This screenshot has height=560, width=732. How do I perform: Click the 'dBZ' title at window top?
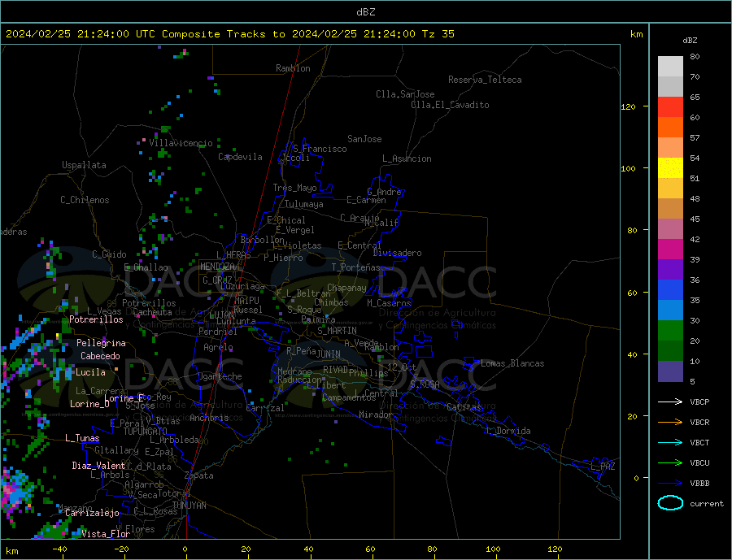(365, 12)
